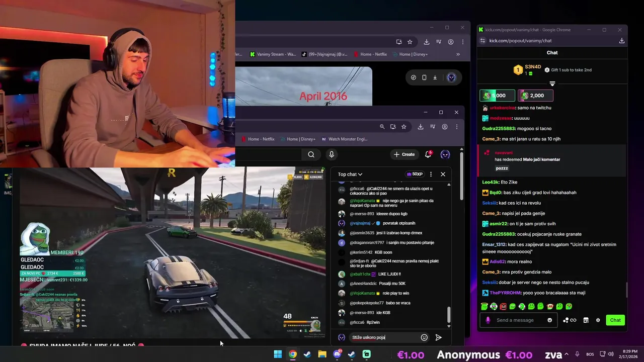Open three-dot menu in back Chrome window
Viewport: 644px width, 362px height.
463,42
